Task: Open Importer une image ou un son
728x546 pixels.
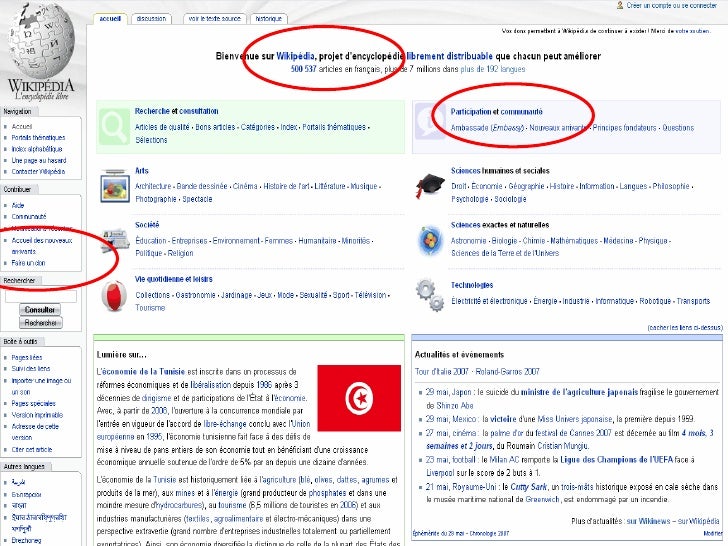Action: 41,386
